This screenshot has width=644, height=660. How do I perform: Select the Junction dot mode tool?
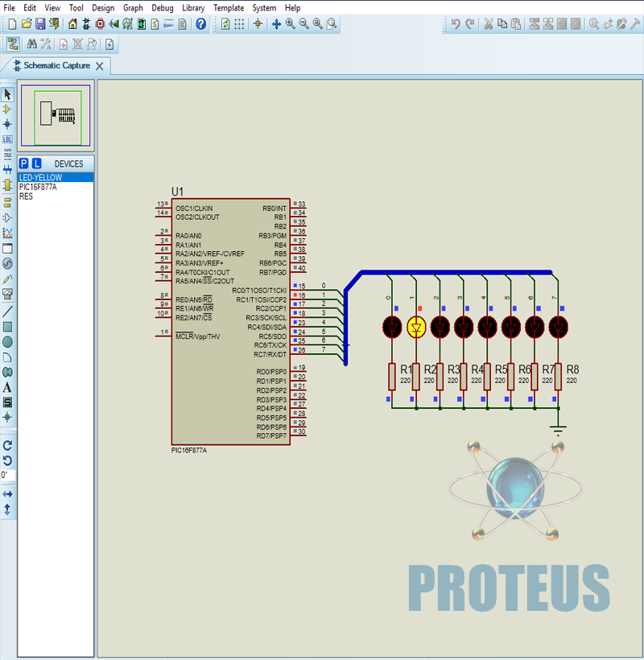(8, 124)
